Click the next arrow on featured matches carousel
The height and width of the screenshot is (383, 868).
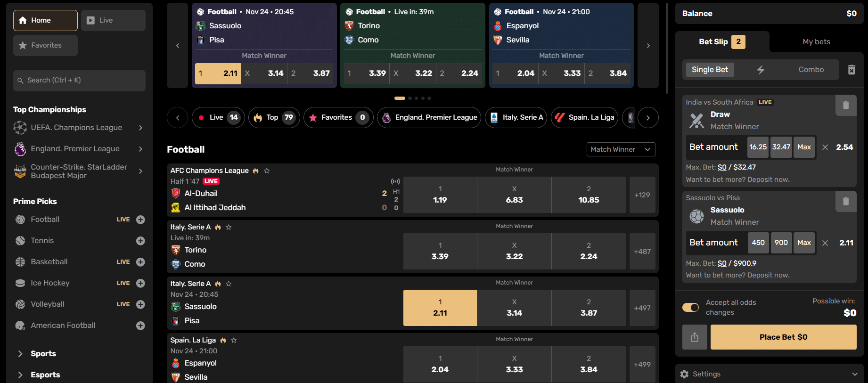pyautogui.click(x=648, y=46)
